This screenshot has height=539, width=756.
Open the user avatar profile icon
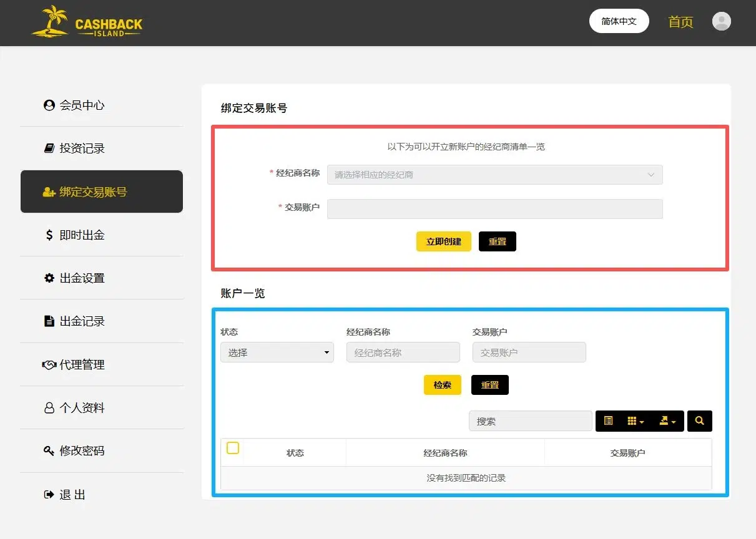[722, 21]
